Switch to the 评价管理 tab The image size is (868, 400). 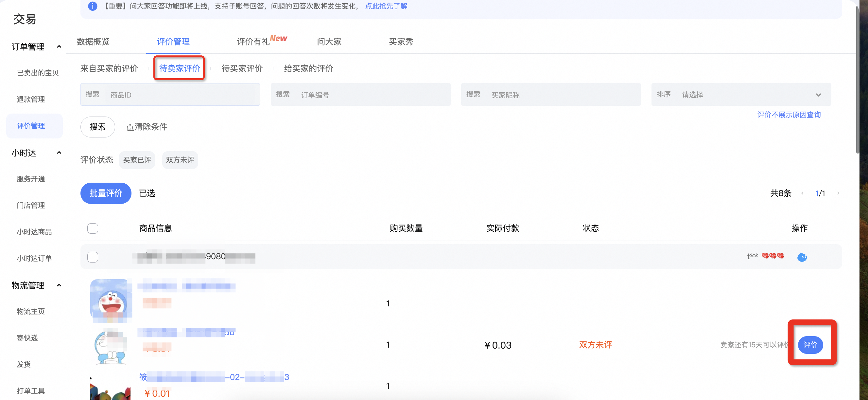click(173, 42)
